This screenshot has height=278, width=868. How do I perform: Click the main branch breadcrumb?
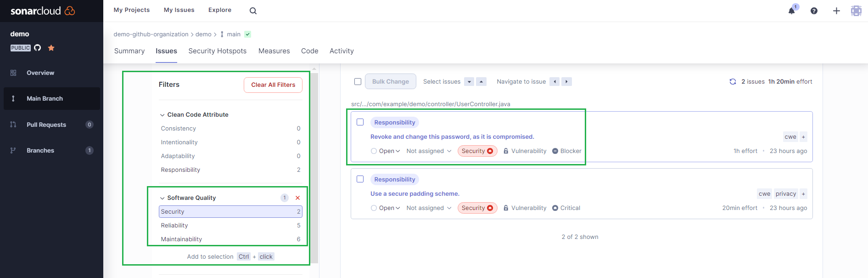234,34
